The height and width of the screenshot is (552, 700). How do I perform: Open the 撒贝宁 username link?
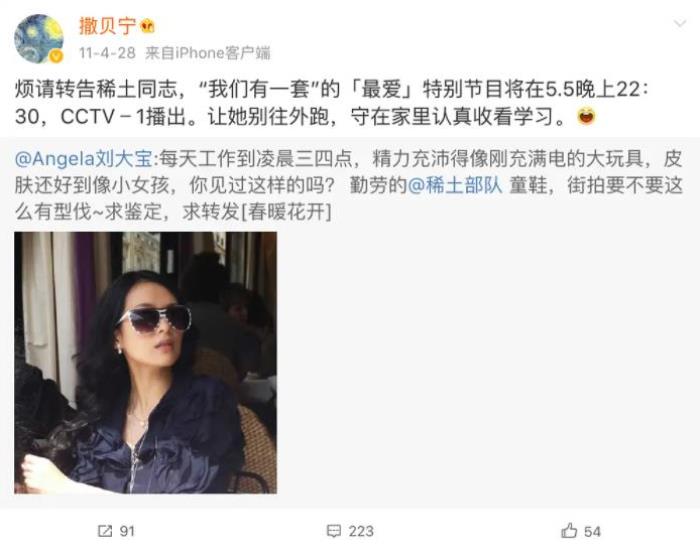point(108,25)
